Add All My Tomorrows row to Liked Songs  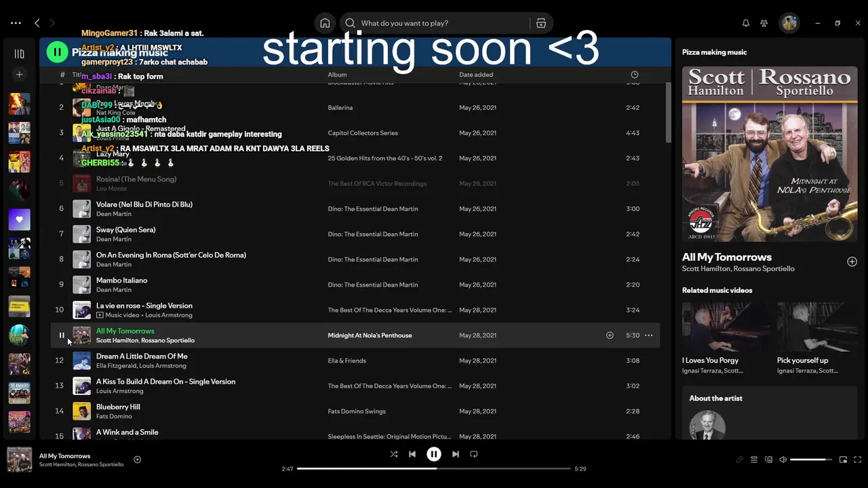click(x=610, y=335)
